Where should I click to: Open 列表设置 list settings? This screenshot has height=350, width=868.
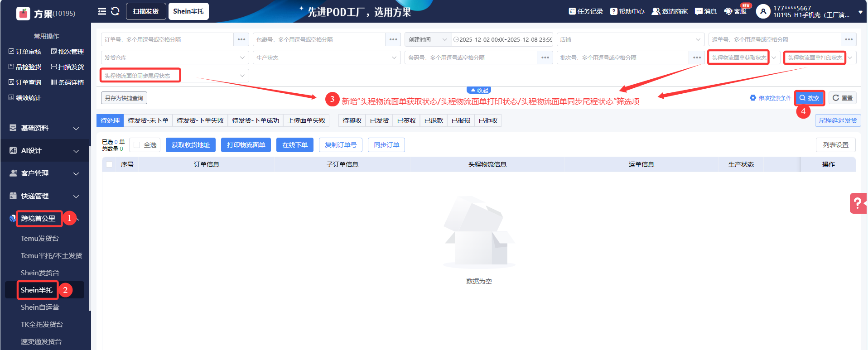(x=836, y=145)
